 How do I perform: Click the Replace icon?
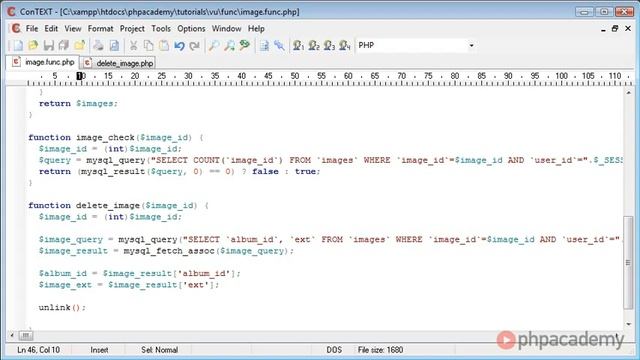[x=245, y=45]
